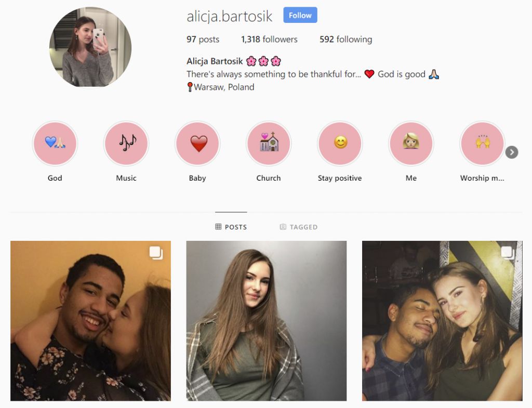This screenshot has height=408, width=532.
Task: Click the multi-photo icon on first post
Action: point(156,253)
